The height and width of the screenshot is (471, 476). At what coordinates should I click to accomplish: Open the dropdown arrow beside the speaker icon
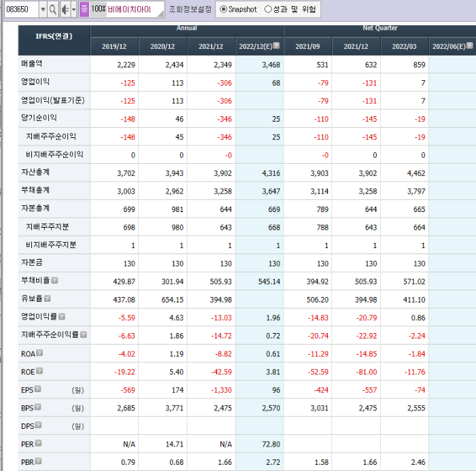coord(73,10)
